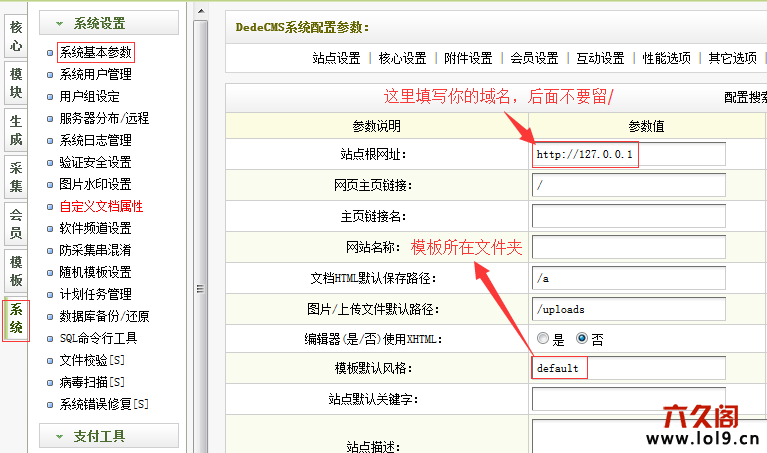Select 核心设置 config tab
This screenshot has height=453, width=767.
[x=403, y=58]
